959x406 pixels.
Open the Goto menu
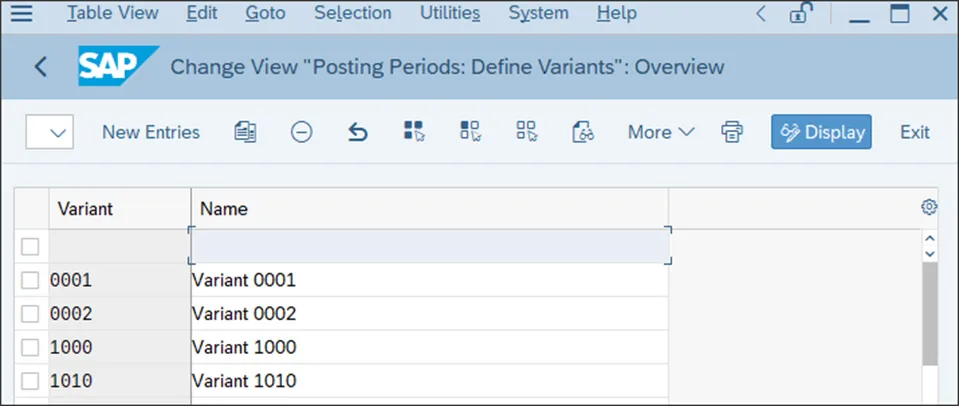tap(264, 14)
